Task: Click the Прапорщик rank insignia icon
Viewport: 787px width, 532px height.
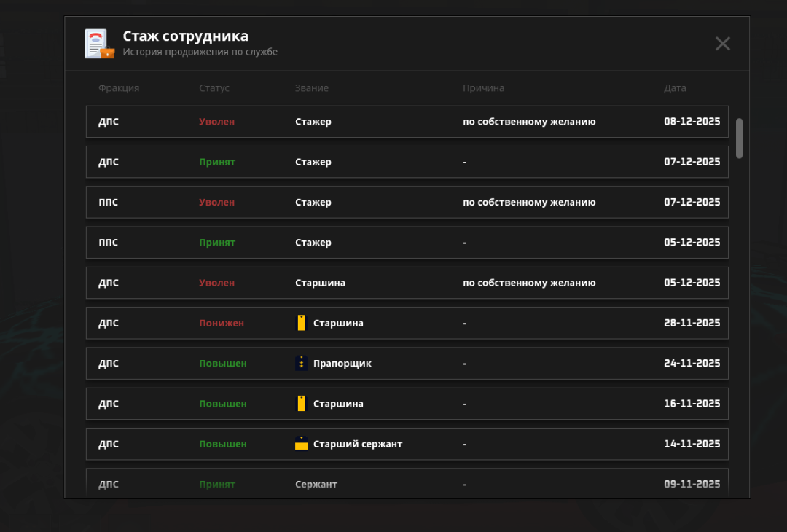Action: [302, 363]
